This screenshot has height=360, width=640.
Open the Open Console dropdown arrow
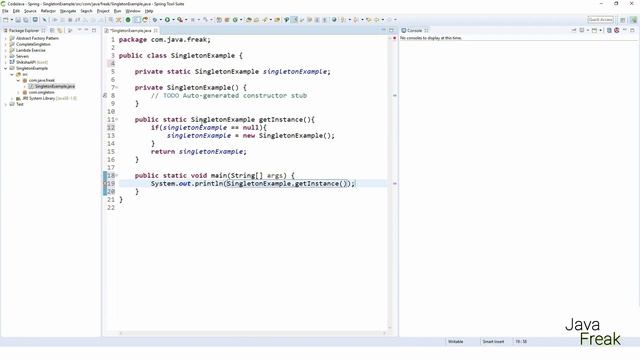tap(600, 30)
